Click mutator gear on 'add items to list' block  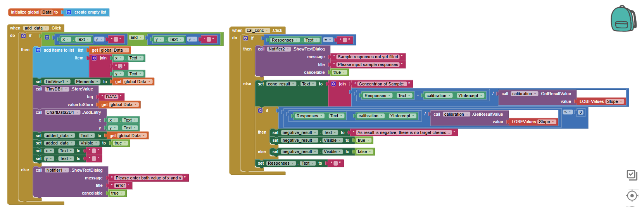pos(38,50)
